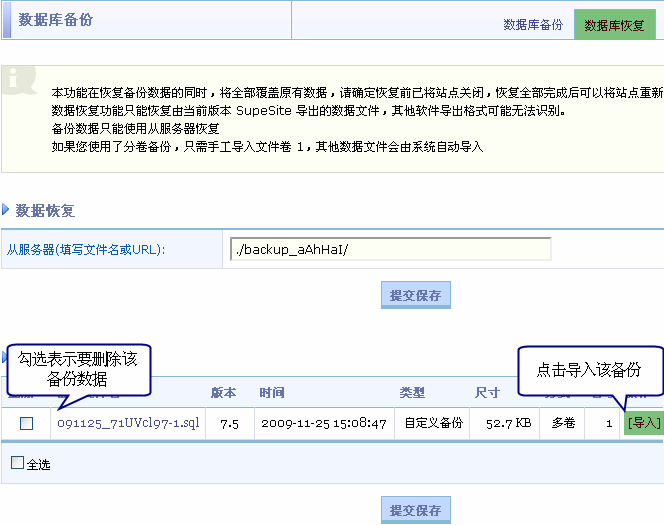The height and width of the screenshot is (525, 664).
Task: Click the 版本 column header
Action: 223,392
